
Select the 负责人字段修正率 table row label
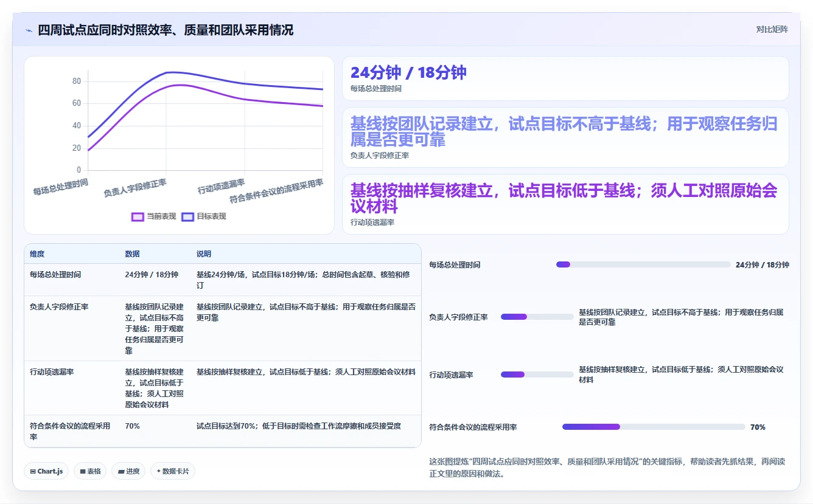click(x=59, y=307)
